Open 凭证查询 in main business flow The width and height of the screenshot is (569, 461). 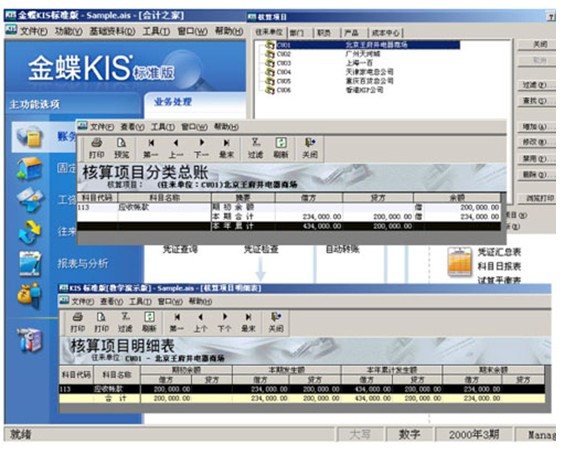(180, 249)
